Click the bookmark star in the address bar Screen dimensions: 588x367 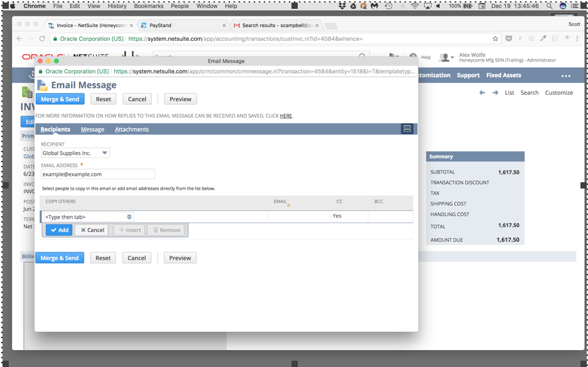click(496, 38)
